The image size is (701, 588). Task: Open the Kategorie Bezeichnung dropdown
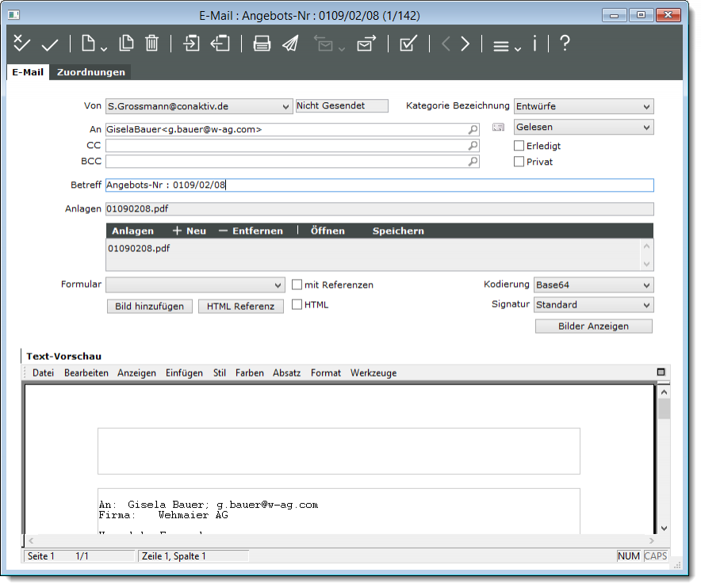click(583, 106)
